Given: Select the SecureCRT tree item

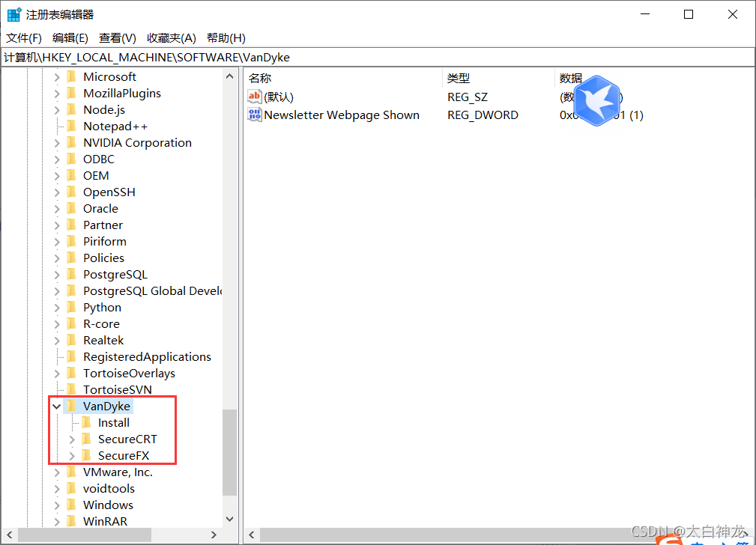Looking at the screenshot, I should [x=127, y=439].
